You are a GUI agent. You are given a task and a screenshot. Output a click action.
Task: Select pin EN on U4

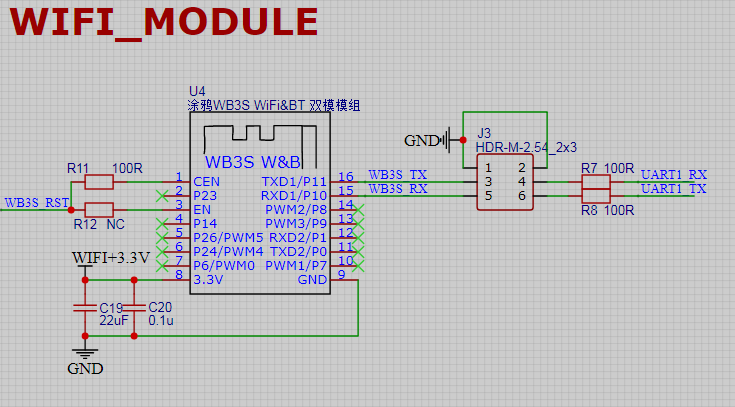(x=202, y=210)
